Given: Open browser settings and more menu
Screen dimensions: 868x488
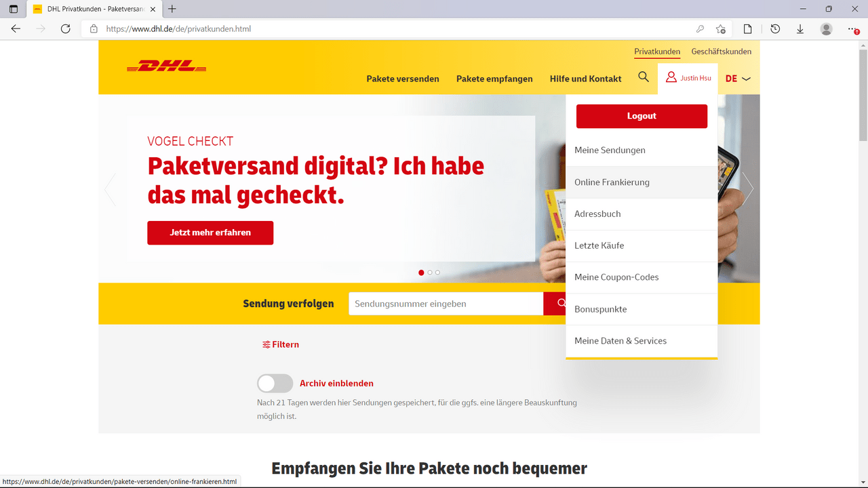Looking at the screenshot, I should pos(853,29).
